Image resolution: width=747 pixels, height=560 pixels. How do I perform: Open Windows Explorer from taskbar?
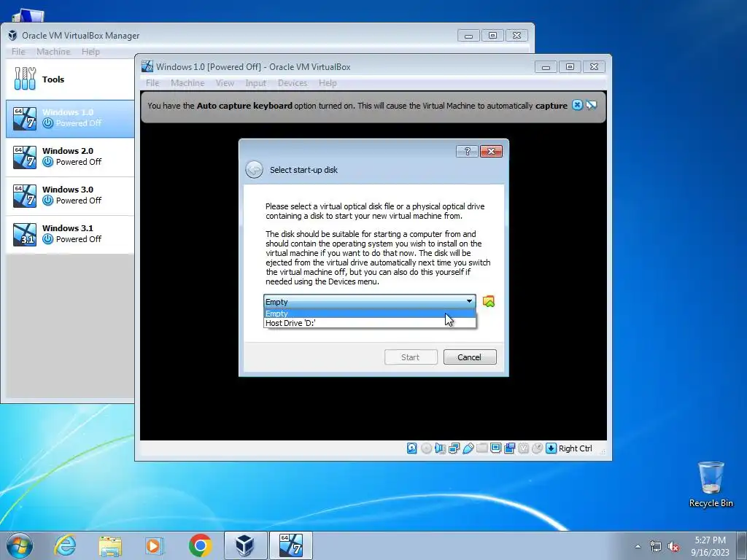110,545
